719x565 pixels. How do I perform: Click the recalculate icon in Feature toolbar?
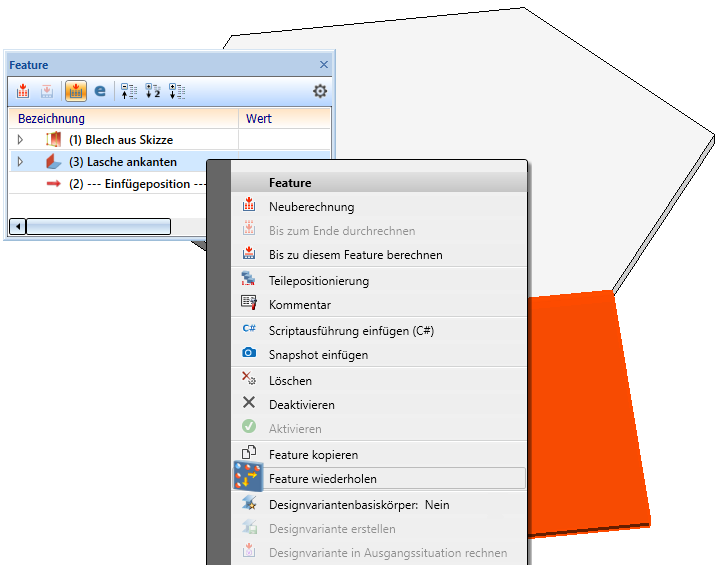click(x=23, y=91)
